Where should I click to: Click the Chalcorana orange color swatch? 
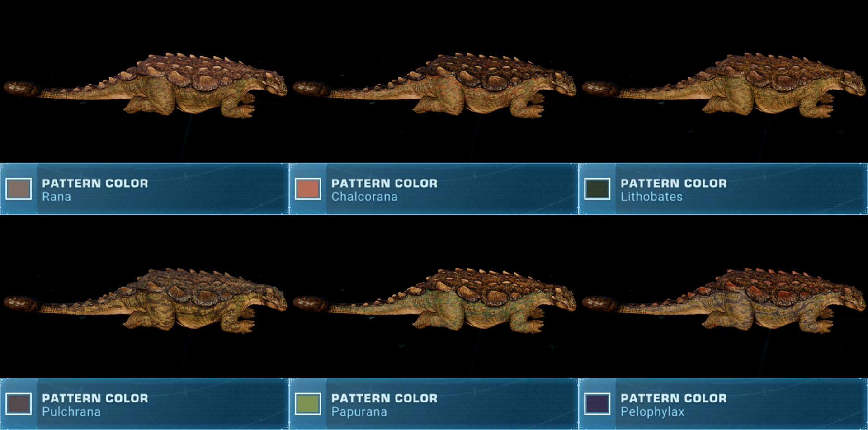click(308, 189)
